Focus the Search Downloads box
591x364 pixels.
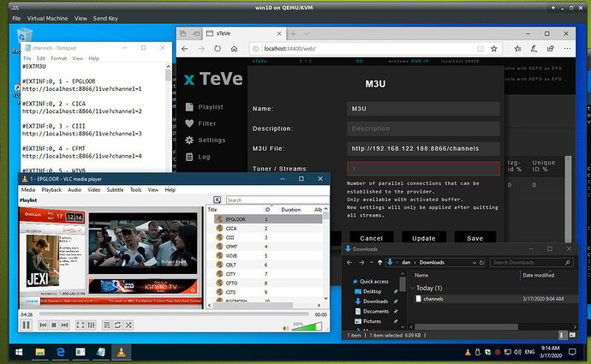pos(531,262)
